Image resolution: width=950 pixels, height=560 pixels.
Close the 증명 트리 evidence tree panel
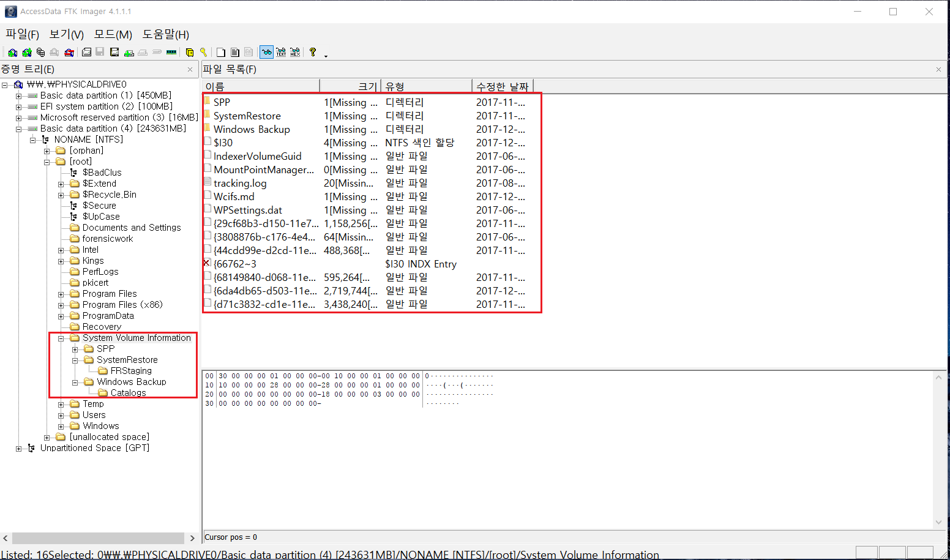pyautogui.click(x=190, y=70)
